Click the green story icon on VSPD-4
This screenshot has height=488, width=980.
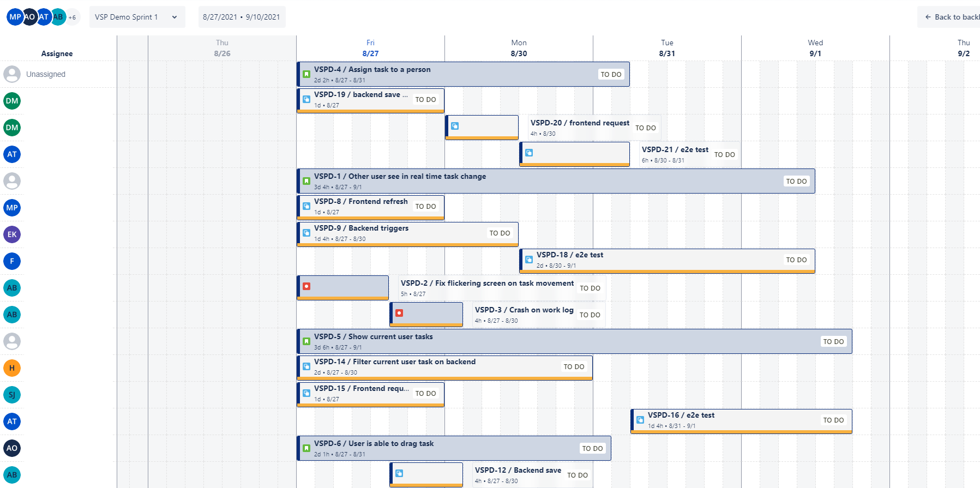306,74
